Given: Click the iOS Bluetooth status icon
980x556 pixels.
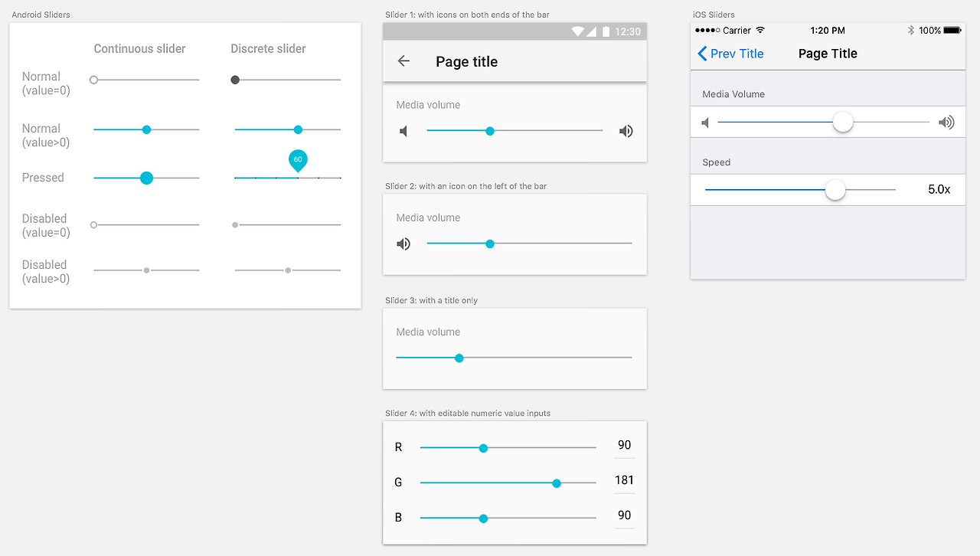Looking at the screenshot, I should (910, 31).
